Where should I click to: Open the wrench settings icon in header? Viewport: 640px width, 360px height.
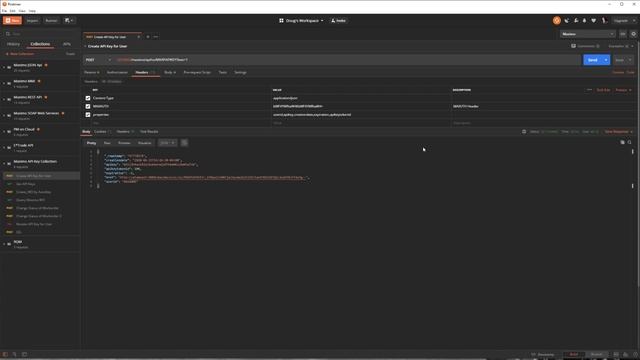[576, 20]
